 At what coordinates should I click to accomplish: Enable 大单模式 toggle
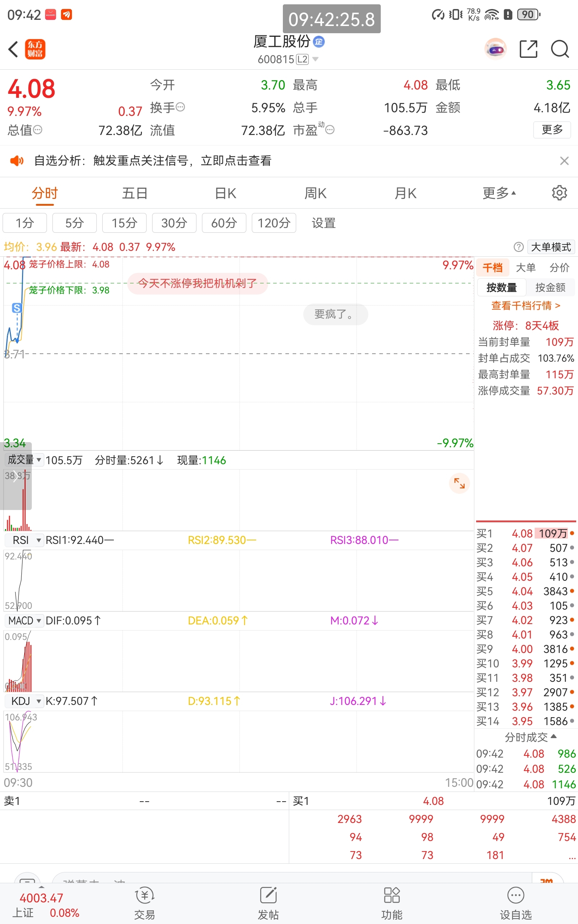pyautogui.click(x=551, y=247)
